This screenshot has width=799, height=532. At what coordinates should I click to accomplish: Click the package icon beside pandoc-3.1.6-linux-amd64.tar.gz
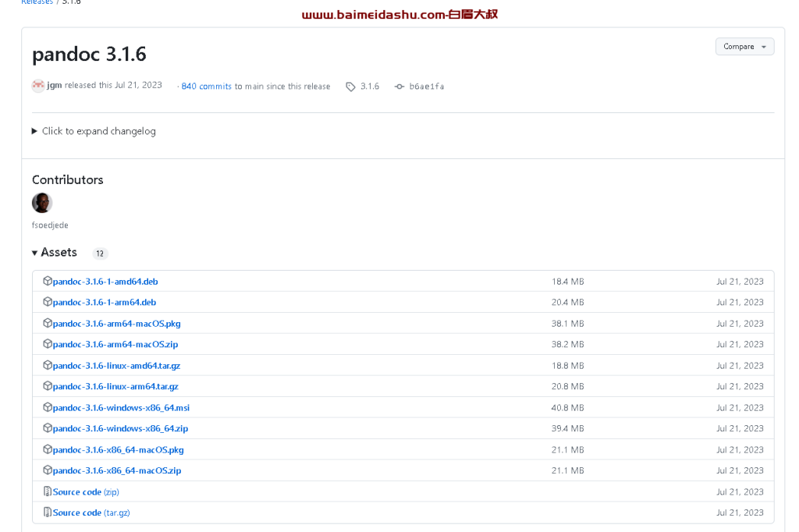(x=46, y=365)
